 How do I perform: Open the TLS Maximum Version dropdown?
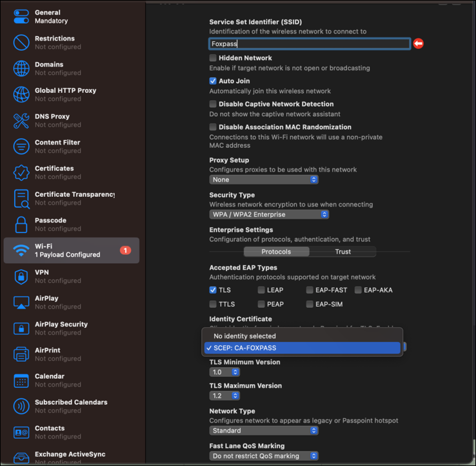[x=225, y=396]
